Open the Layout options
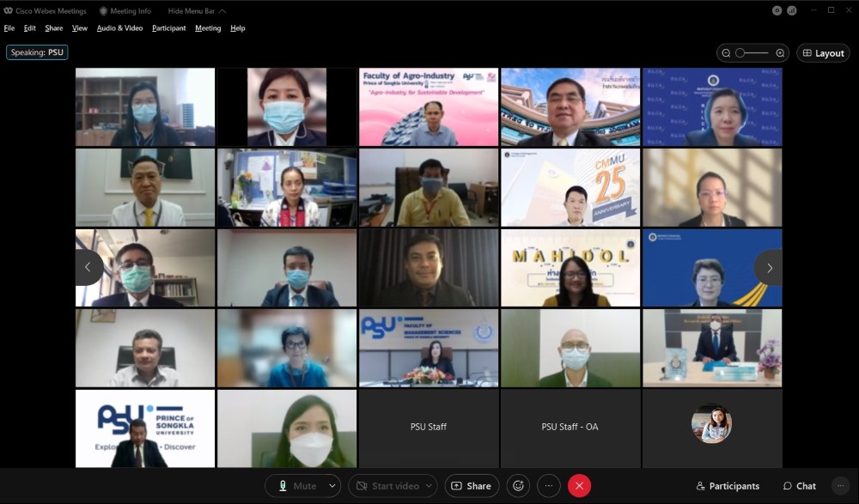 [823, 53]
